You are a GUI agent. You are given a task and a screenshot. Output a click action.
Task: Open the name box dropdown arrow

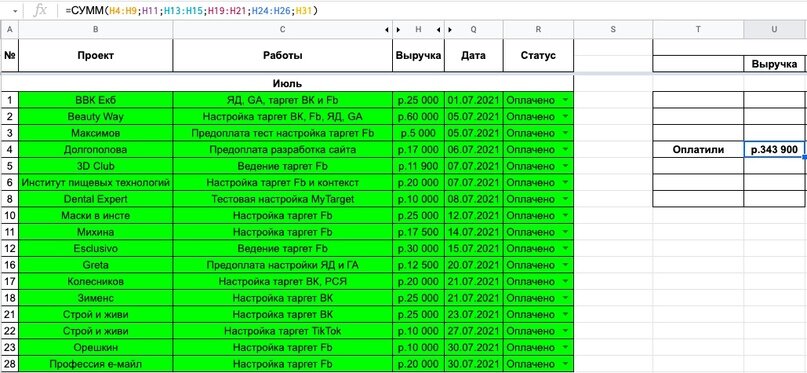coord(14,11)
